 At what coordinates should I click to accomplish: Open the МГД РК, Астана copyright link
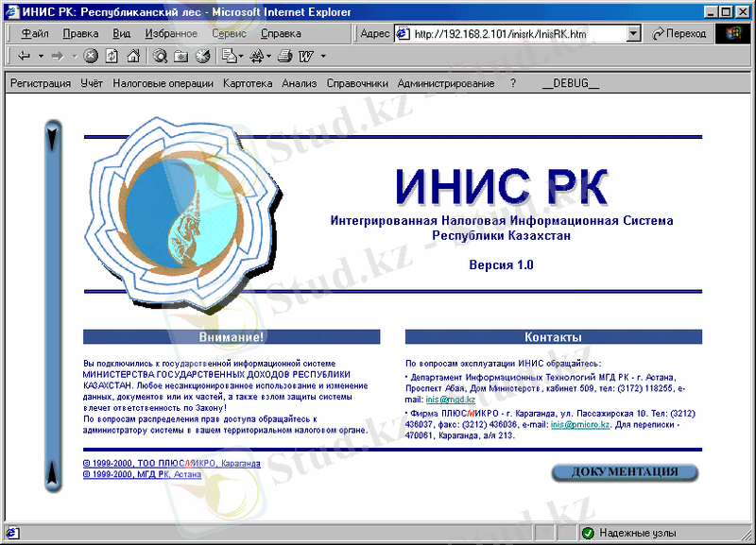tap(143, 474)
